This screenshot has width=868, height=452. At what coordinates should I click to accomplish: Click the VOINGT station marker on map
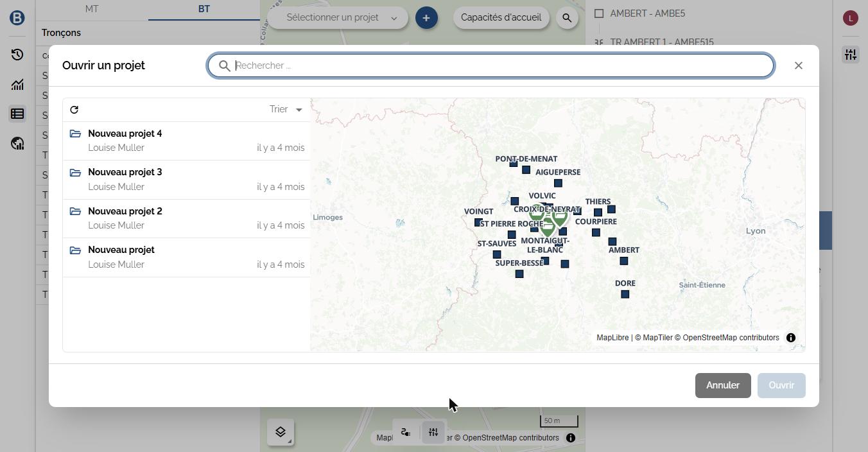[478, 222]
